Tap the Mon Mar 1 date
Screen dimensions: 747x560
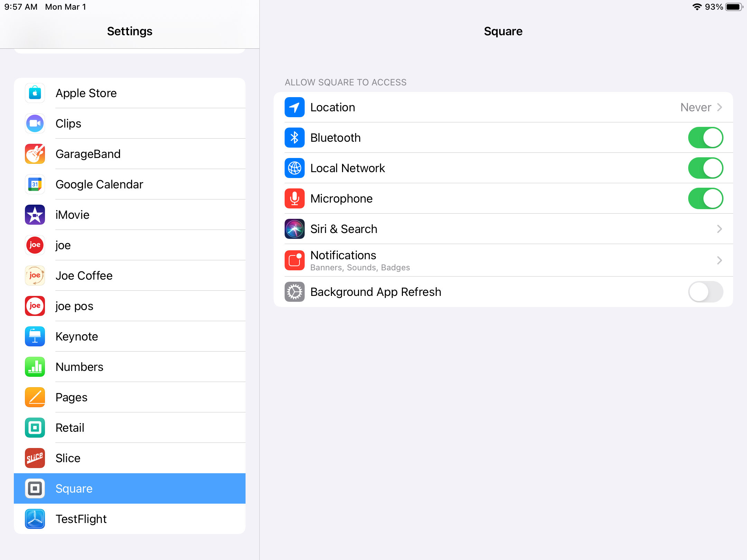click(x=66, y=7)
